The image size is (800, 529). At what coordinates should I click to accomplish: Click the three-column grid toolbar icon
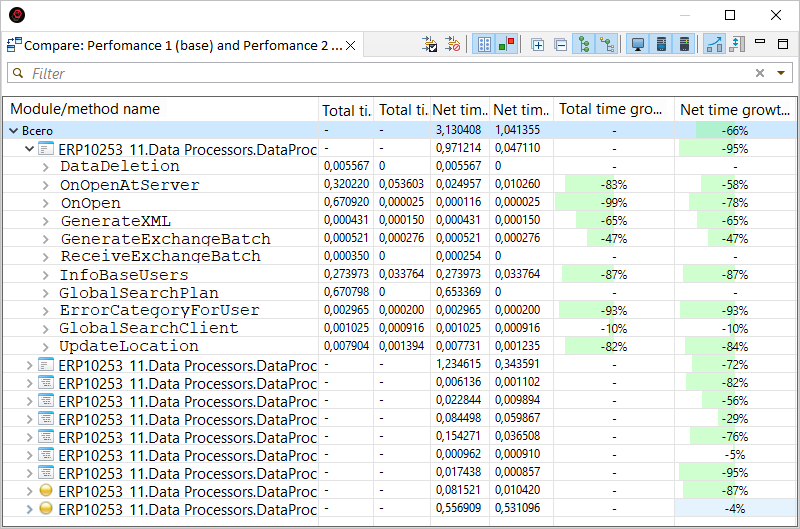coord(483,45)
